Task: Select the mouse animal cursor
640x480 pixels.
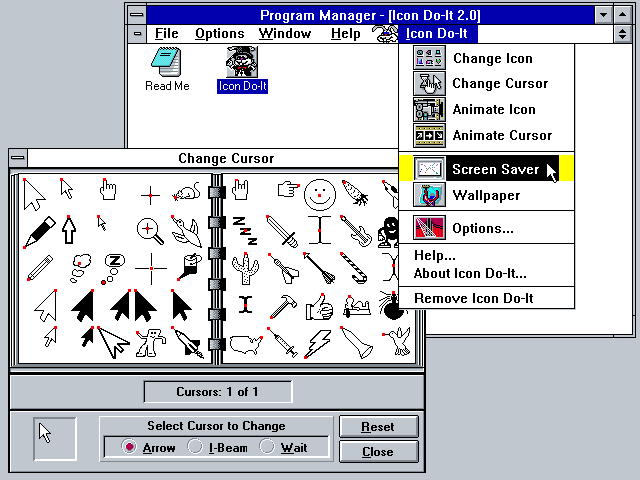Action: click(187, 191)
